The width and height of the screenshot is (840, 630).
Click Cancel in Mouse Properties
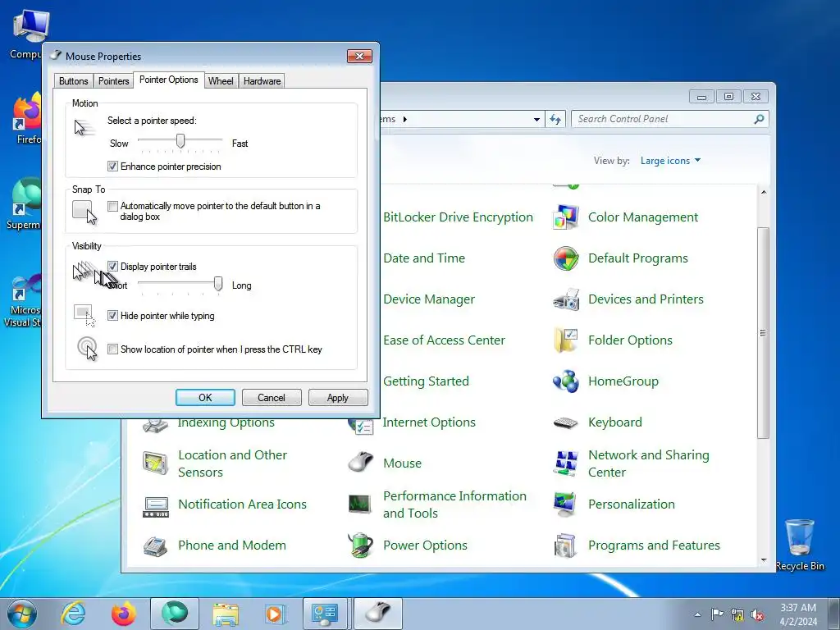[272, 398]
